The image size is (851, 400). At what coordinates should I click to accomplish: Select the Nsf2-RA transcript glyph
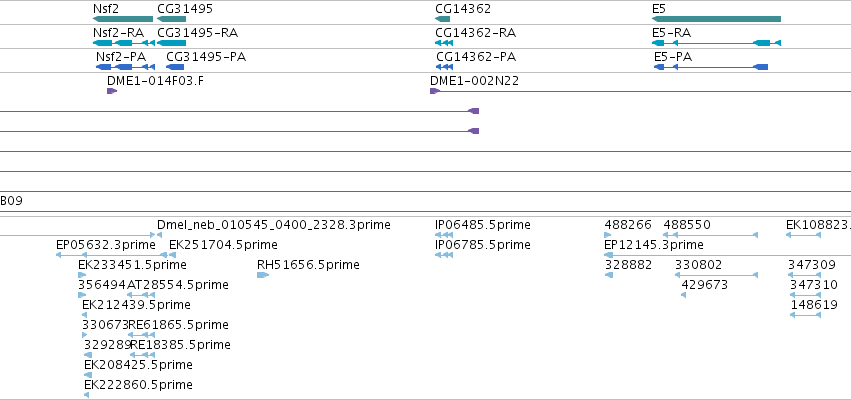click(124, 43)
